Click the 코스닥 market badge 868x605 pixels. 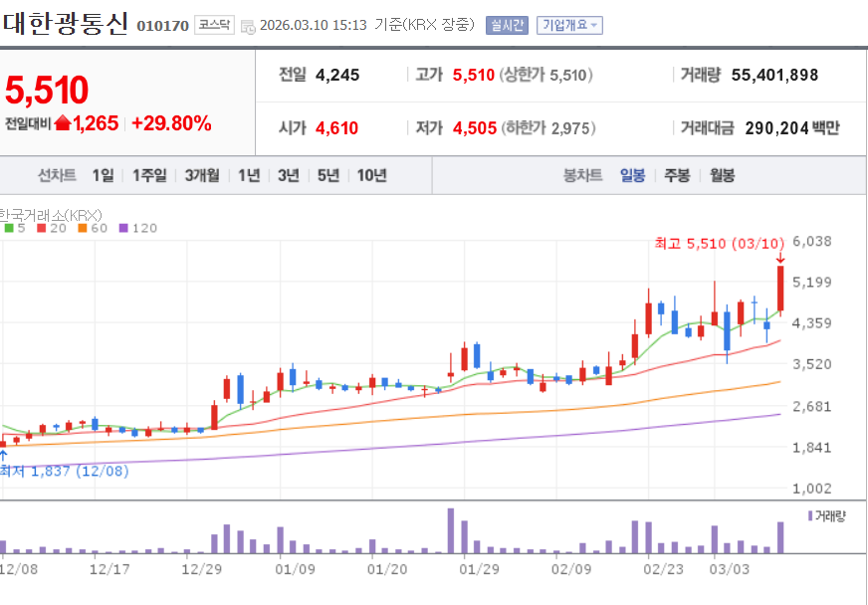pos(214,25)
